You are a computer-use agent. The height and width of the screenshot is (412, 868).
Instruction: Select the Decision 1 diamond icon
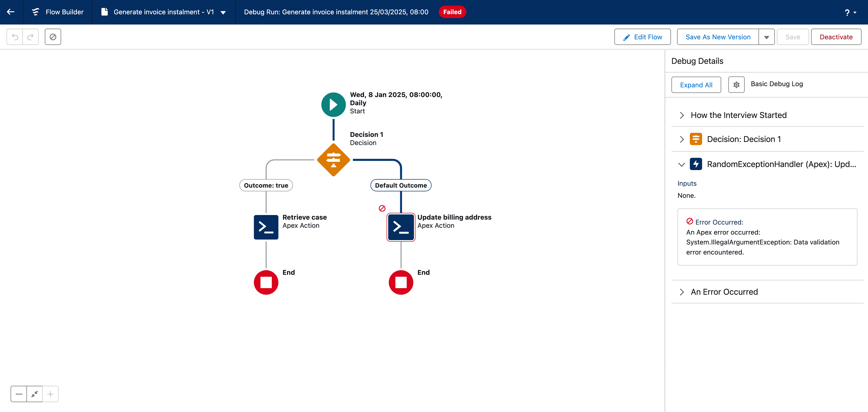pyautogui.click(x=333, y=160)
